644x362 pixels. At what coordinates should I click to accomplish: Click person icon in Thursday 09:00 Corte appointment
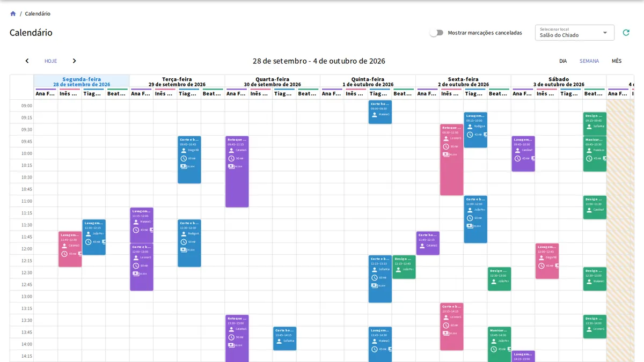pyautogui.click(x=375, y=114)
